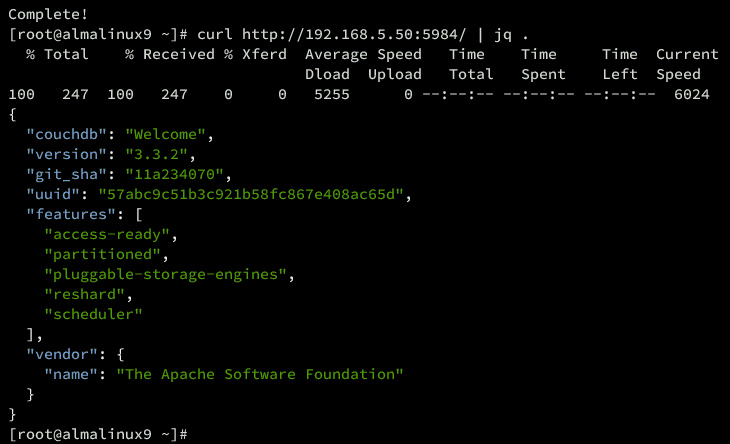This screenshot has width=730, height=444.
Task: Click the "Current Speed" column header
Action: coord(687,64)
